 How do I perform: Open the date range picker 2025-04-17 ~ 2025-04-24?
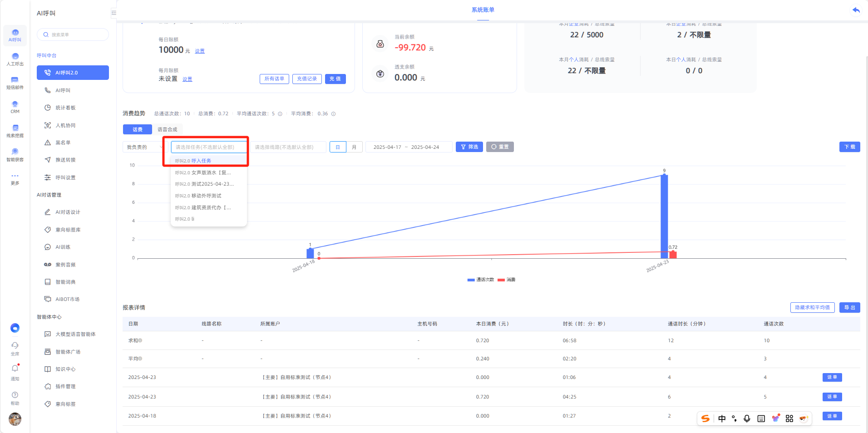tap(409, 147)
